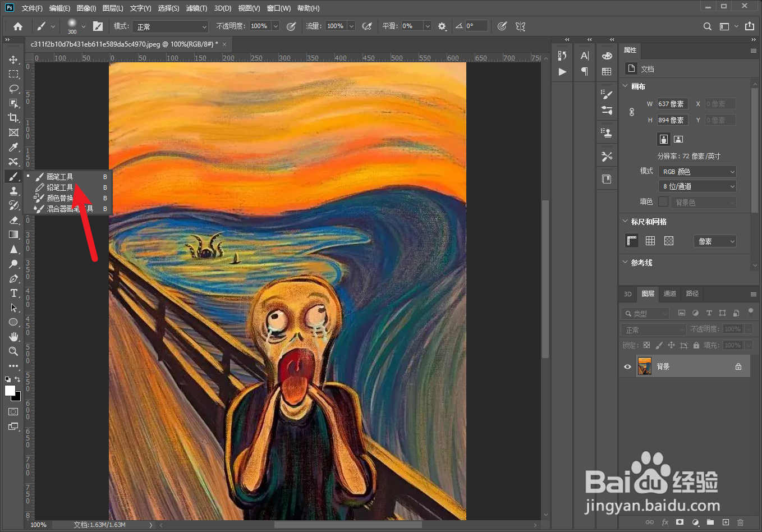762x532 pixels.
Task: Open the History panel icon in dock
Action: click(x=562, y=56)
